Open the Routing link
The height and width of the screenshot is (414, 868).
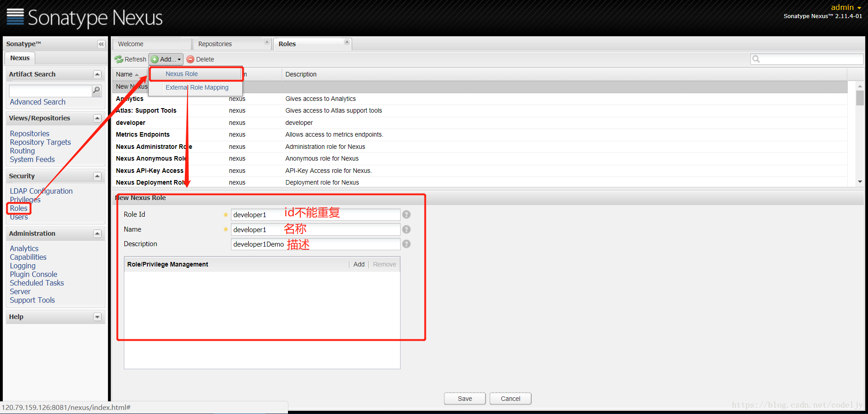click(x=22, y=151)
